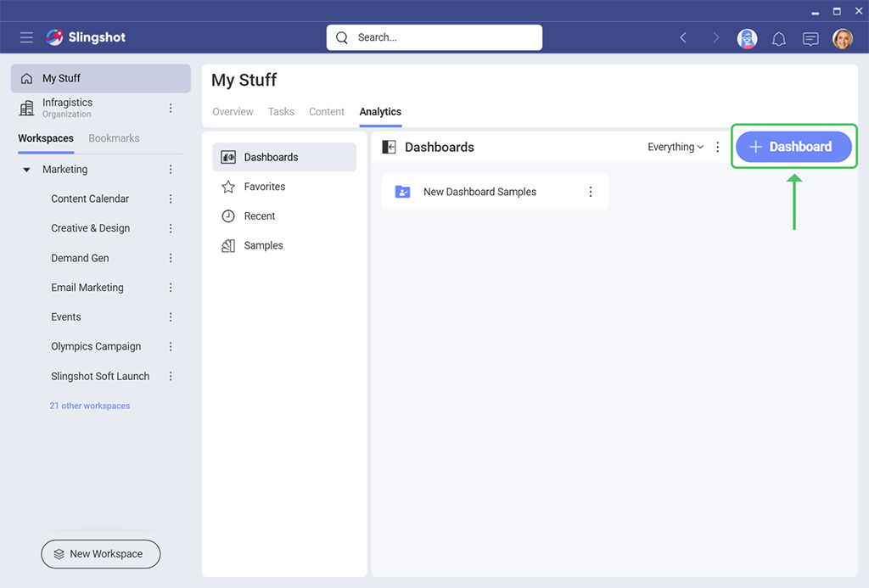Open Content Calendar workspace
Viewport: 869px width, 588px height.
point(90,199)
